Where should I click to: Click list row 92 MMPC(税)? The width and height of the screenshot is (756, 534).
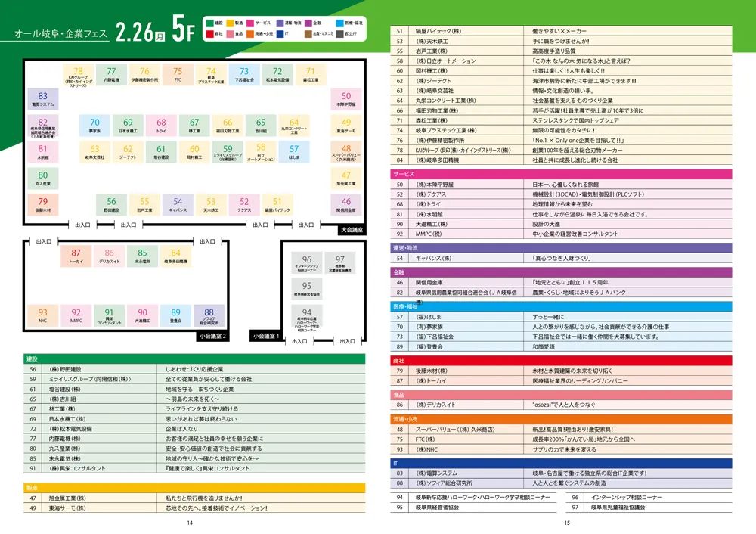pyautogui.click(x=561, y=234)
